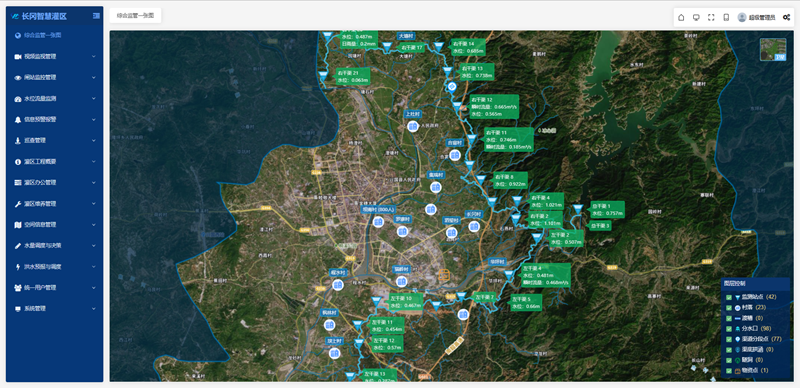800x388 pixels.
Task: Uncheck the 分水口 (98) layer checkbox
Action: [x=729, y=329]
